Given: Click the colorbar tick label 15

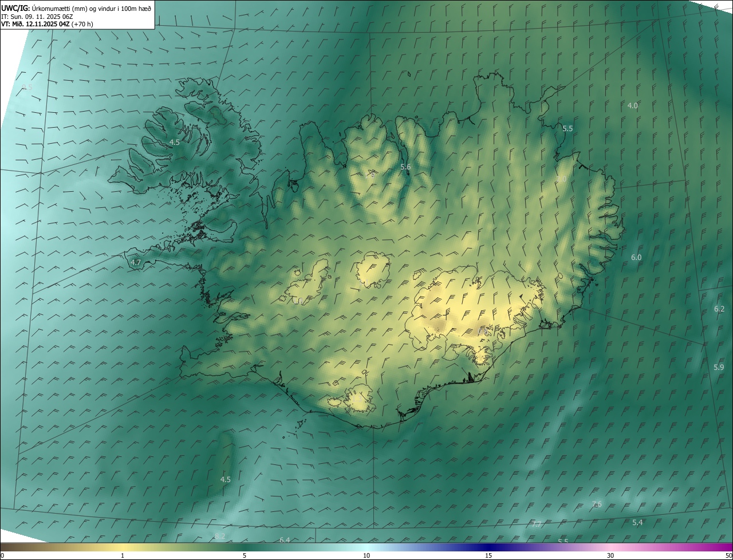Looking at the screenshot, I should click(x=488, y=555).
